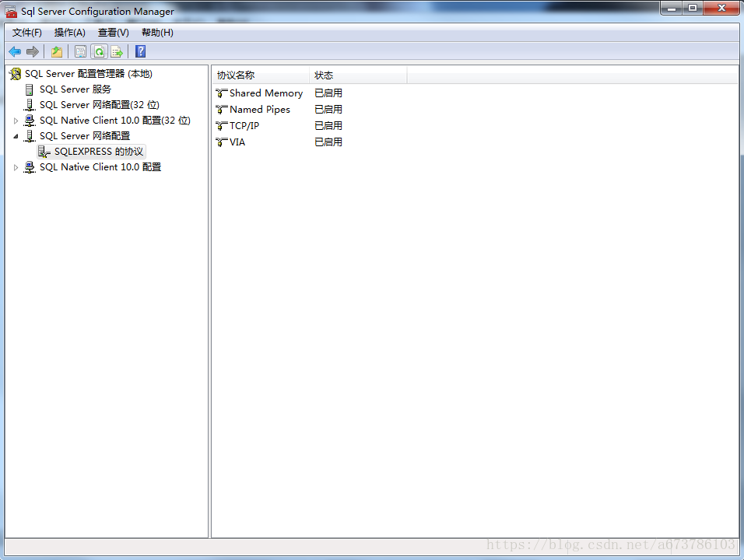Viewport: 744px width, 560px height.
Task: Click the SQL Server 网络配置(32 位) icon
Action: (30, 105)
